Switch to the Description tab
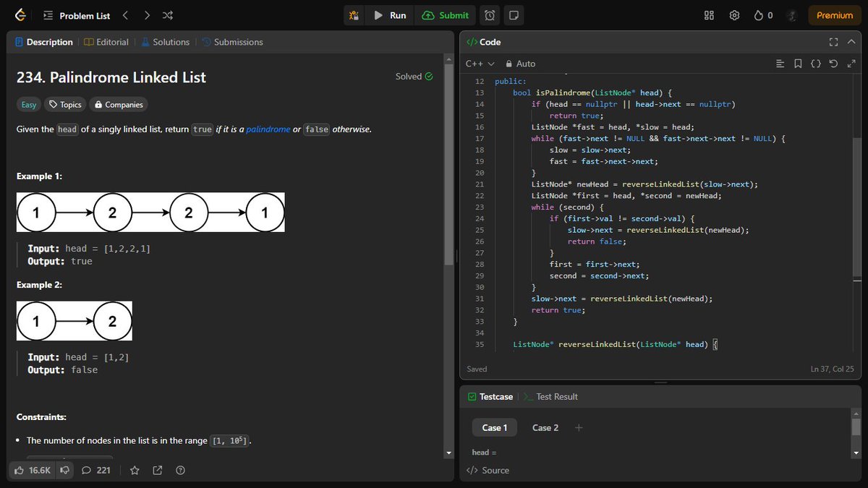 click(43, 42)
